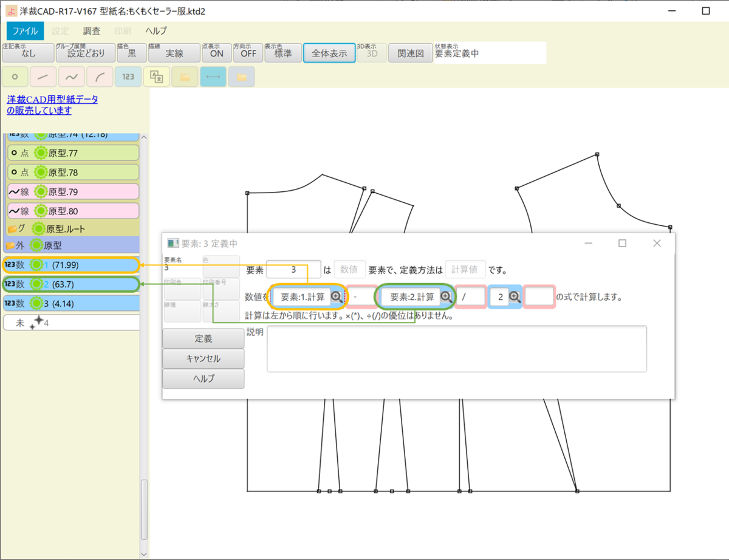Expand the 外 原型 external folder
The width and height of the screenshot is (729, 560).
click(10, 246)
